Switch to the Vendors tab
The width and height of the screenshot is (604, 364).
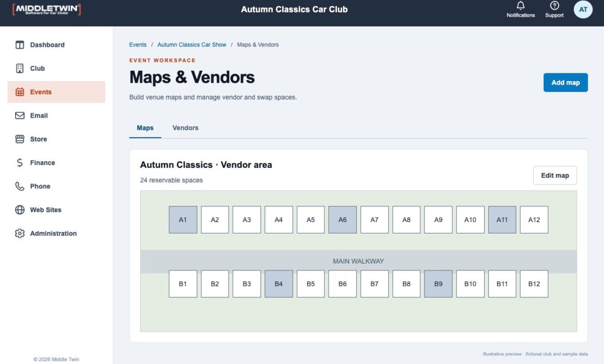(x=185, y=128)
